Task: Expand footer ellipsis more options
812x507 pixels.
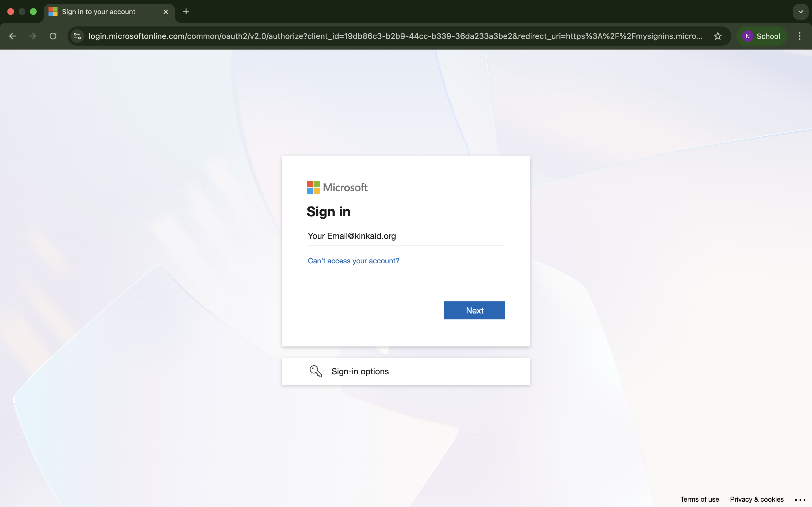Action: (x=800, y=500)
